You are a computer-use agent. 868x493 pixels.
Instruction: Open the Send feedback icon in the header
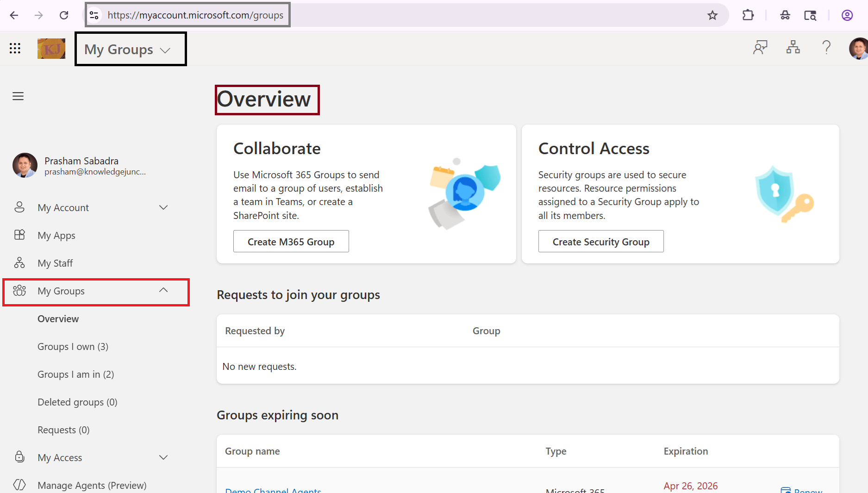point(760,47)
